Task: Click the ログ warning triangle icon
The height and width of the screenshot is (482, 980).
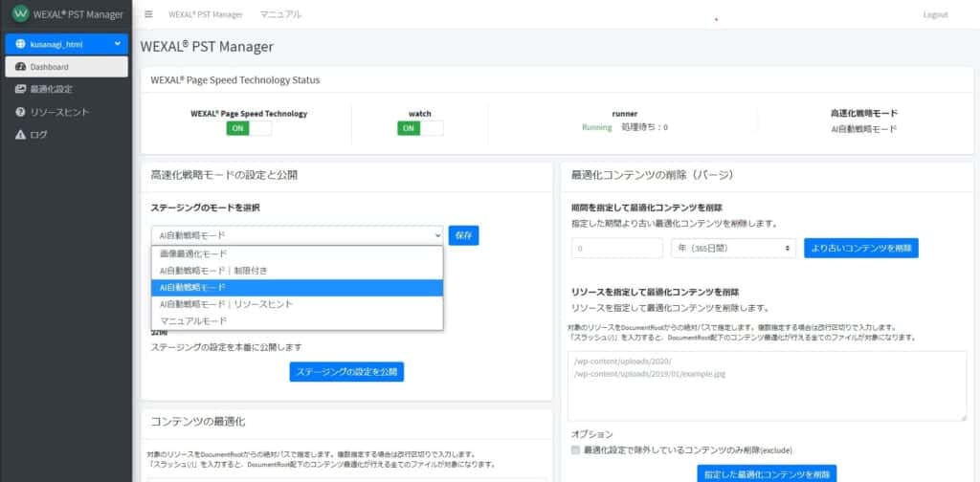Action: click(x=20, y=135)
